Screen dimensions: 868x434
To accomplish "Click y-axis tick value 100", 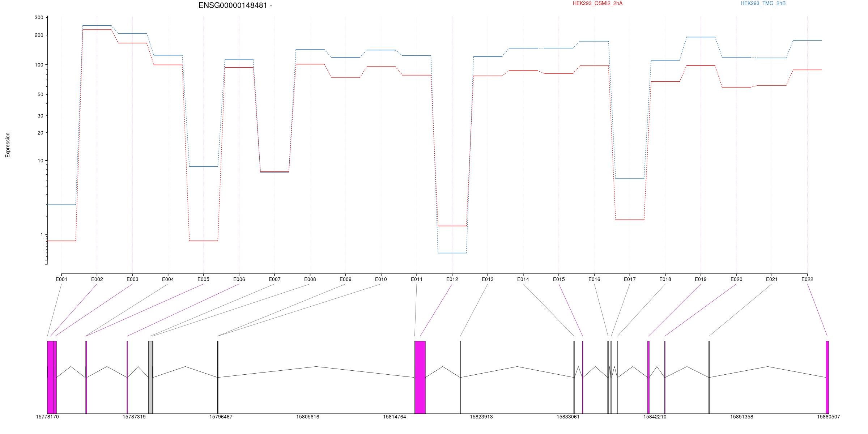I will (x=39, y=65).
